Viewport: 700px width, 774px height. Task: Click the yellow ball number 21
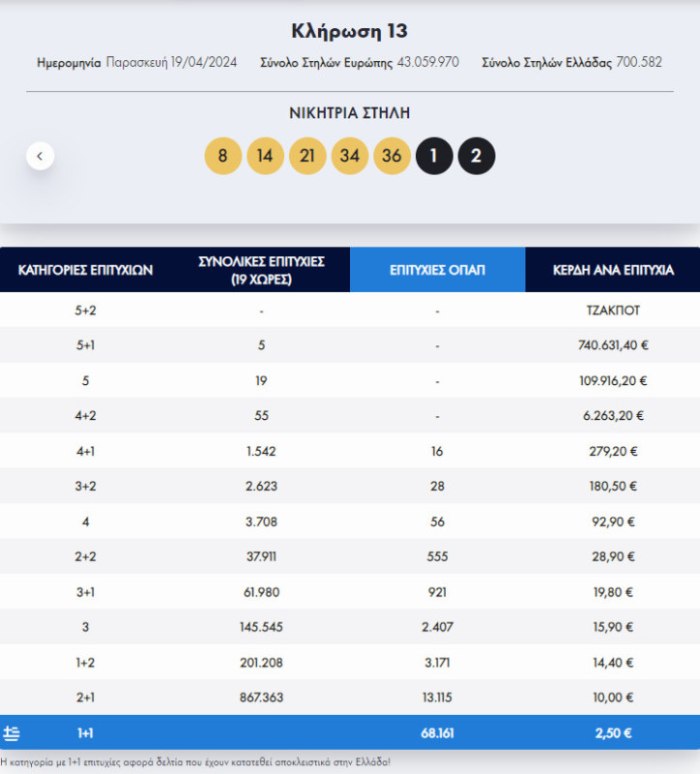tap(307, 156)
